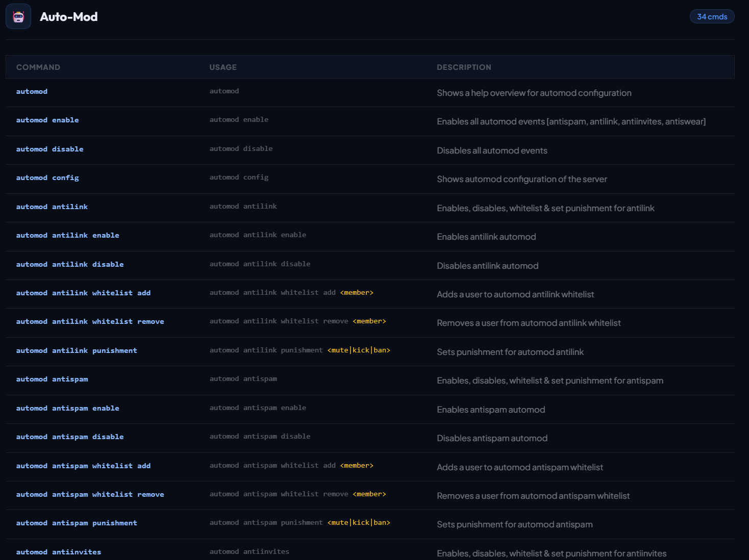Click the 'Shows a help overview' description
This screenshot has height=560, width=749.
534,93
